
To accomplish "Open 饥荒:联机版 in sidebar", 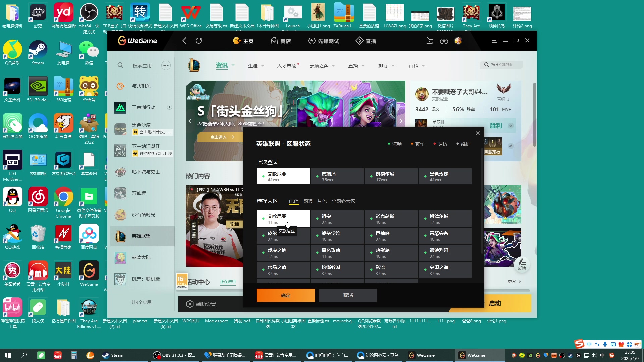I will pyautogui.click(x=143, y=279).
